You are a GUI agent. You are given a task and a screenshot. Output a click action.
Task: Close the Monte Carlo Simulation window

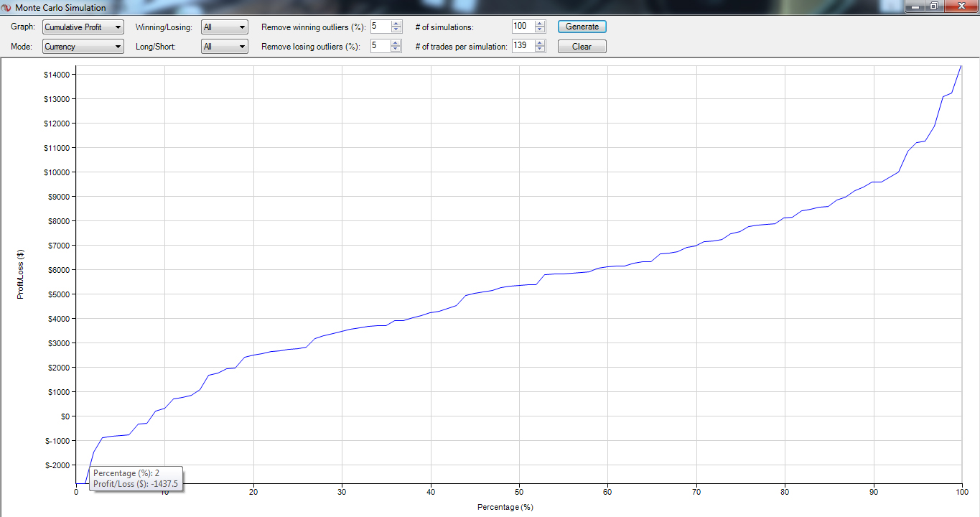click(x=960, y=6)
